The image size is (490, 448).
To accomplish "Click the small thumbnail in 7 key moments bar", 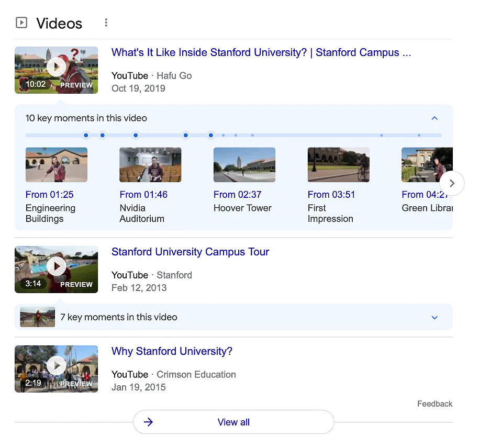I will [x=37, y=317].
